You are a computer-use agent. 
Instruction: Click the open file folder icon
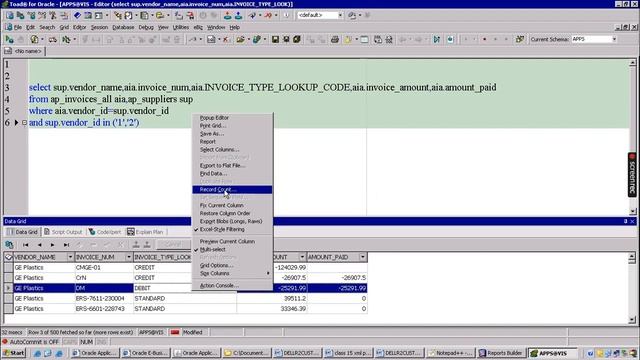click(240, 39)
